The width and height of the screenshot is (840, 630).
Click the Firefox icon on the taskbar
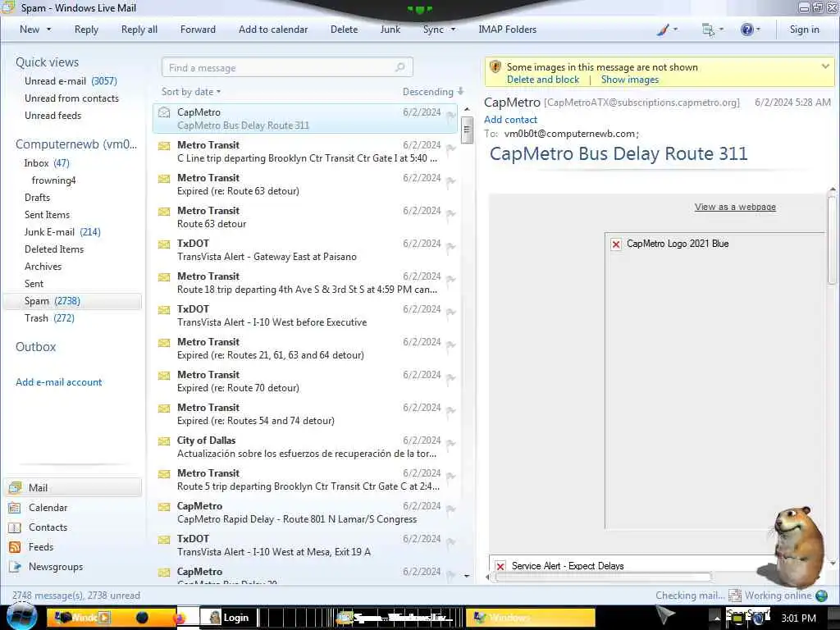coord(180,618)
